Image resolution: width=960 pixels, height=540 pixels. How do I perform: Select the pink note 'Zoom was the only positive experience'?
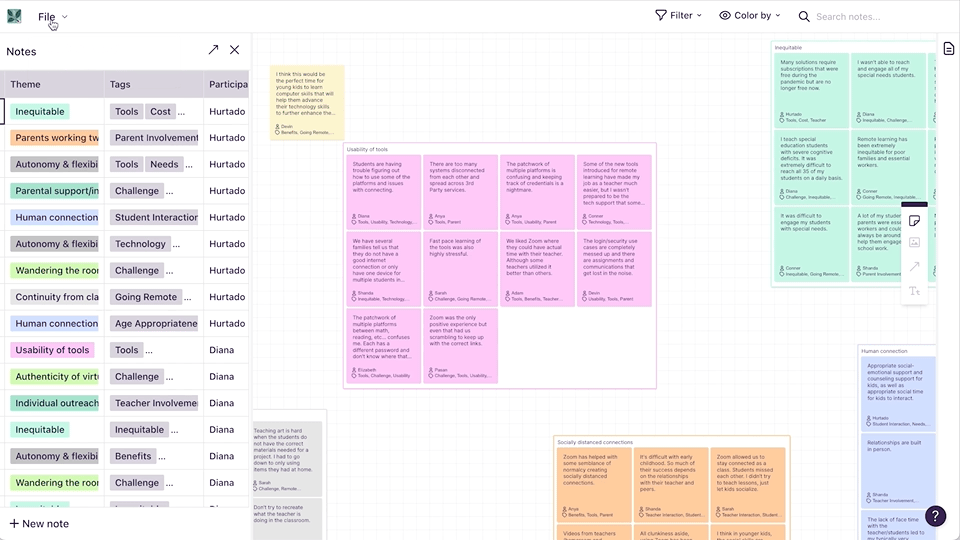click(x=460, y=346)
